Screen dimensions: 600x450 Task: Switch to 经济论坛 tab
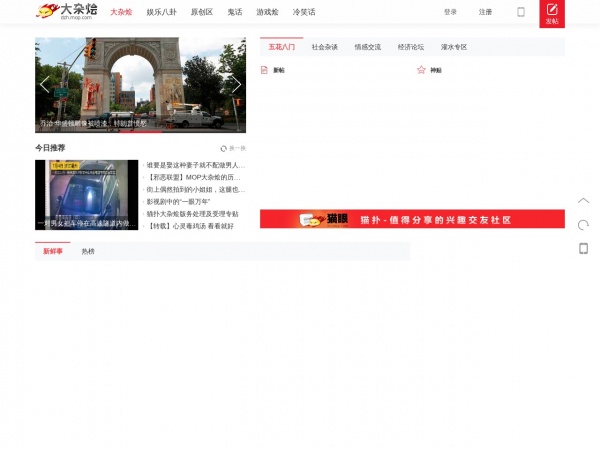point(411,47)
